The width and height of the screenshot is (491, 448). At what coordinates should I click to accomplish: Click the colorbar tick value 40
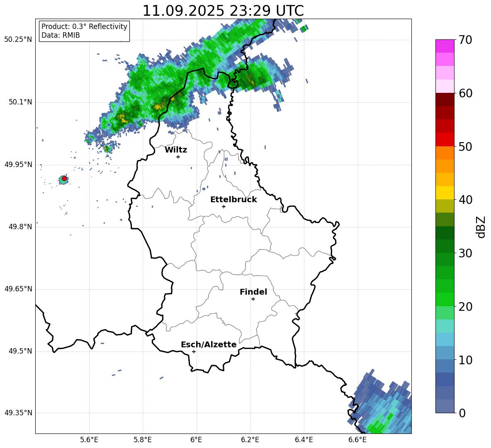click(x=465, y=200)
